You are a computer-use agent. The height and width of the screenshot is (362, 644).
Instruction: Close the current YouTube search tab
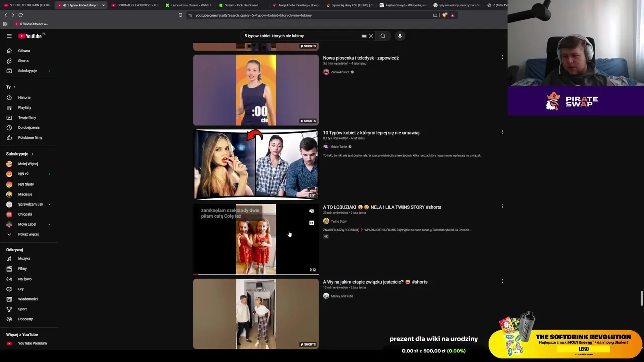point(103,5)
